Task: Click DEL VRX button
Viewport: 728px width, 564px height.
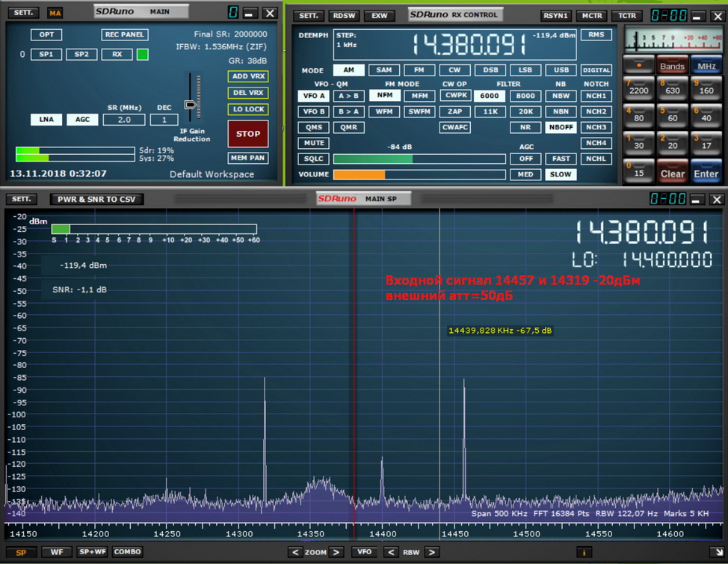Action: click(x=248, y=93)
